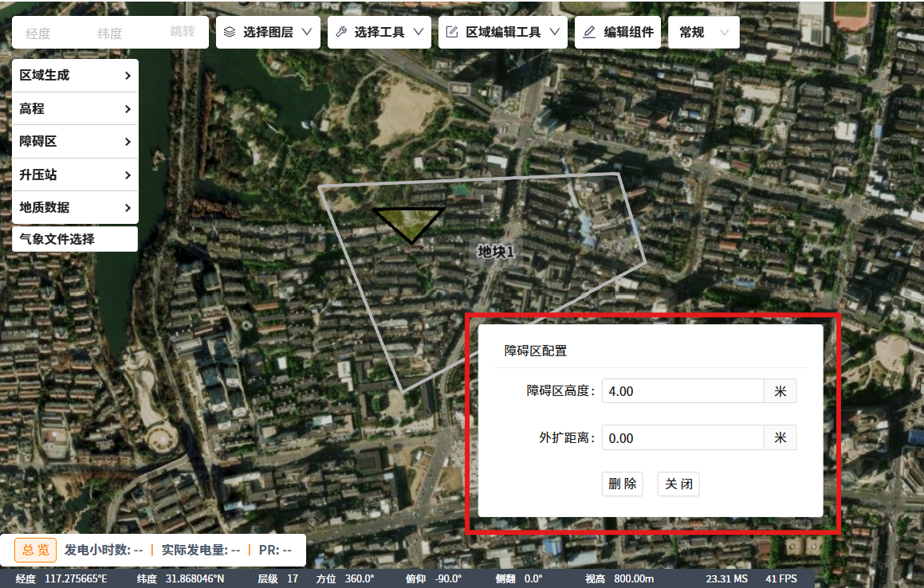924x588 pixels.
Task: Click the 外扩距离 input field
Action: pyautogui.click(x=682, y=438)
